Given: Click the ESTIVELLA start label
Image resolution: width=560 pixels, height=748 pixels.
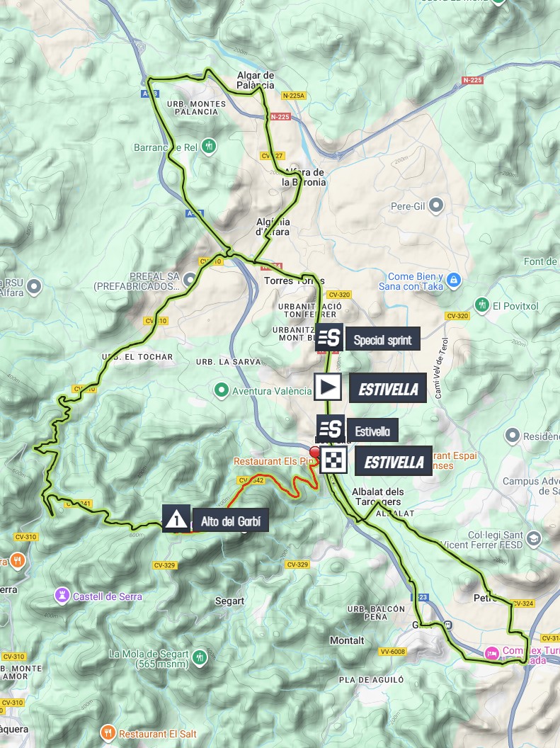Looking at the screenshot, I should click(x=388, y=388).
